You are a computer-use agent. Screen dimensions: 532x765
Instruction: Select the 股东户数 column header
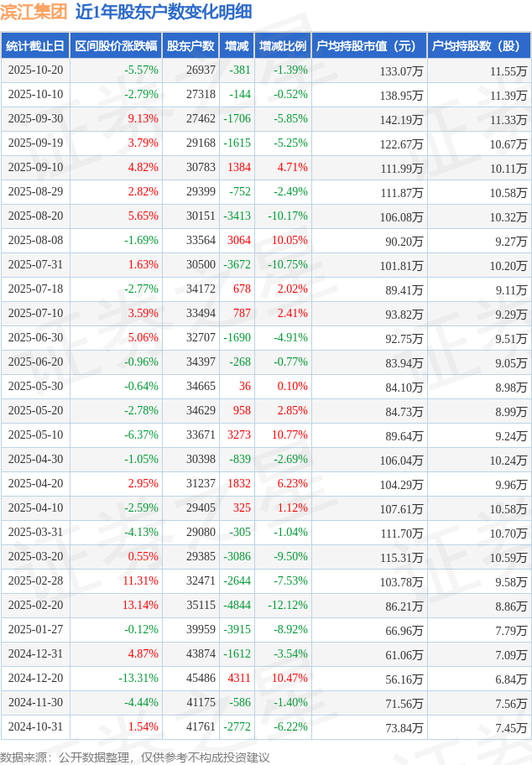(191, 46)
